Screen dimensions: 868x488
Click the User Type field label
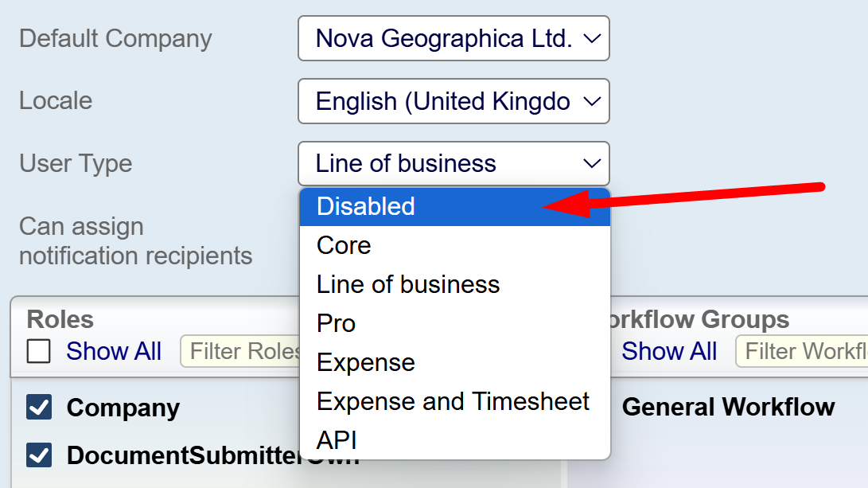tap(76, 164)
